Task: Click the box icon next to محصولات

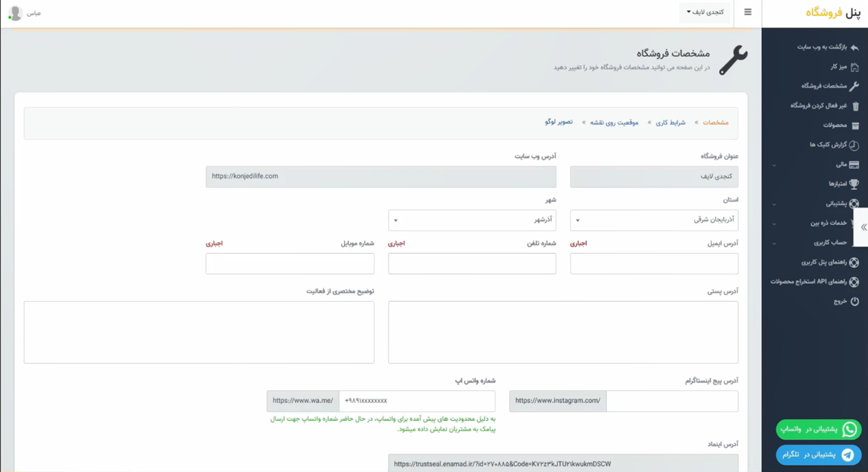Action: click(x=855, y=126)
